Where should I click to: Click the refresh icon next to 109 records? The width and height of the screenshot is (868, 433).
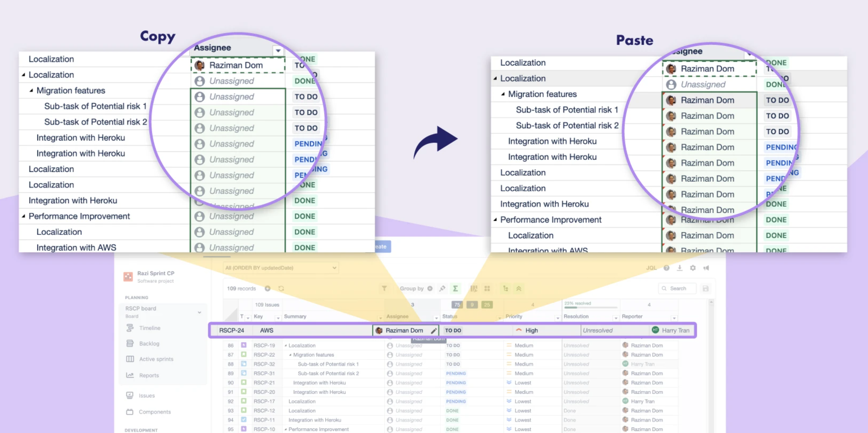click(281, 288)
